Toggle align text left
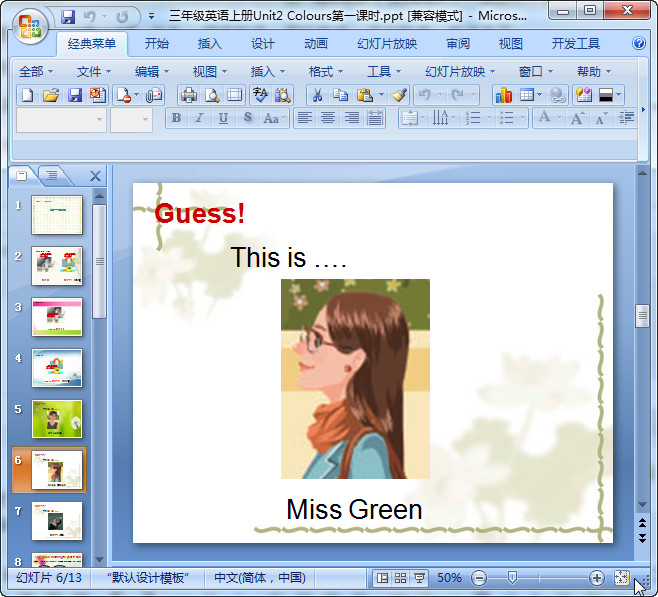 pyautogui.click(x=305, y=118)
